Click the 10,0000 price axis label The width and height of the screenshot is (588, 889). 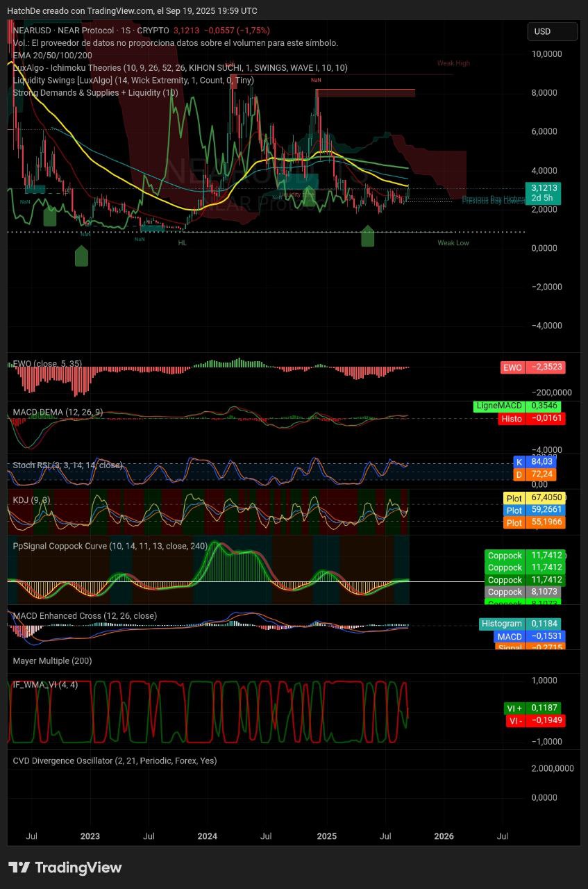click(548, 54)
